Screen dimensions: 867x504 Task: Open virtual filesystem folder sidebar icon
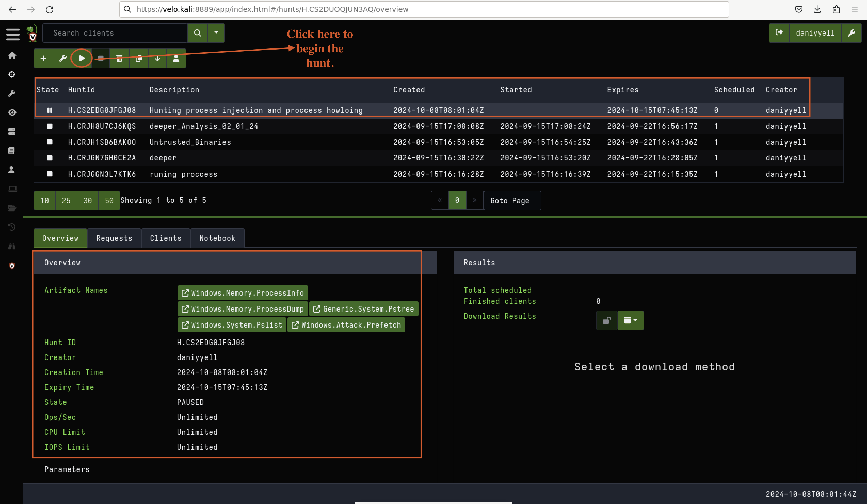12,208
